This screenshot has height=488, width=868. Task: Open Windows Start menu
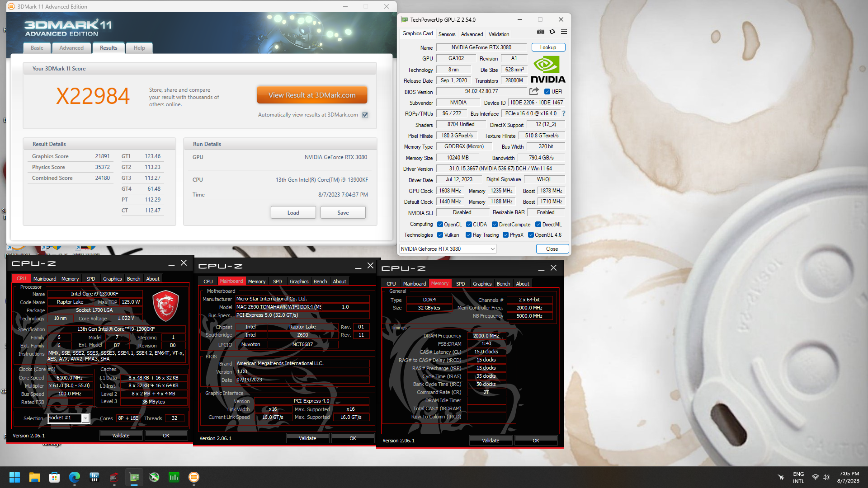tap(14, 477)
